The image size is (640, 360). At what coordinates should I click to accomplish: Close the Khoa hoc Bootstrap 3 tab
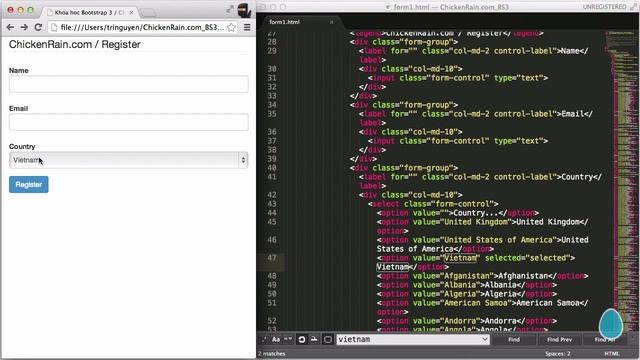coord(131,13)
